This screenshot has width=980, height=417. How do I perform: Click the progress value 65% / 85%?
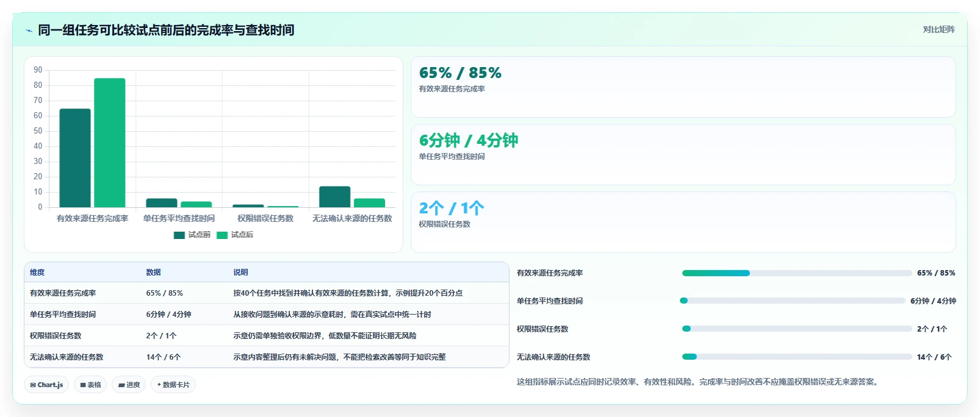(x=936, y=273)
